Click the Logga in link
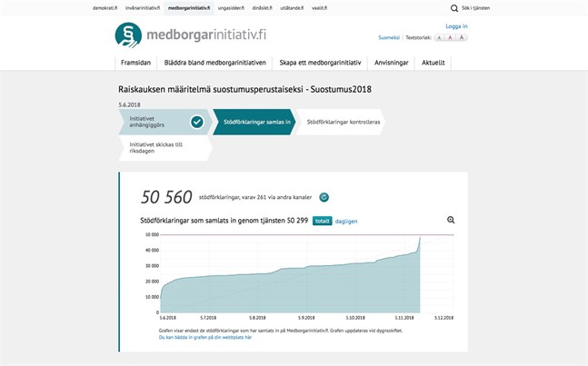The height and width of the screenshot is (366, 588). pos(456,26)
